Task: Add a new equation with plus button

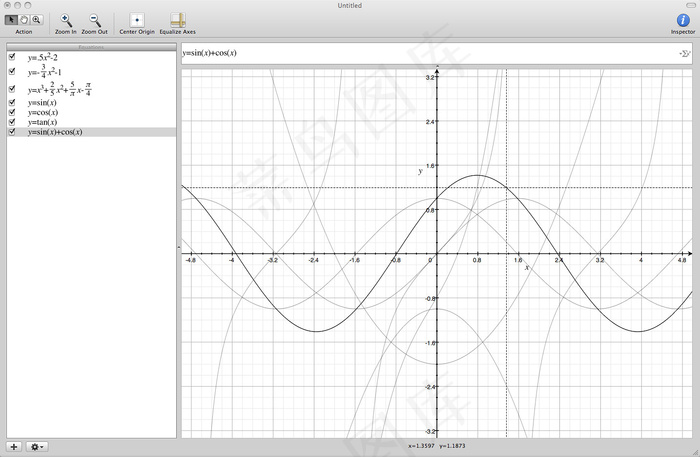Action: point(14,446)
